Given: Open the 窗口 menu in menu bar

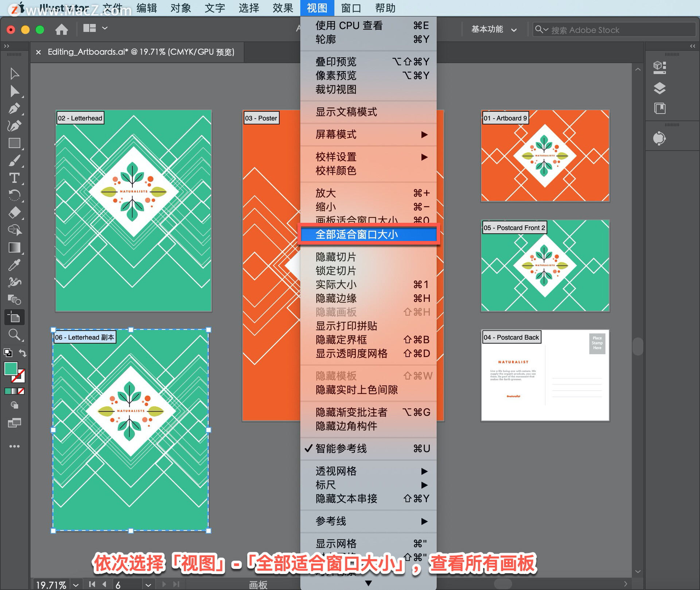Looking at the screenshot, I should (351, 8).
